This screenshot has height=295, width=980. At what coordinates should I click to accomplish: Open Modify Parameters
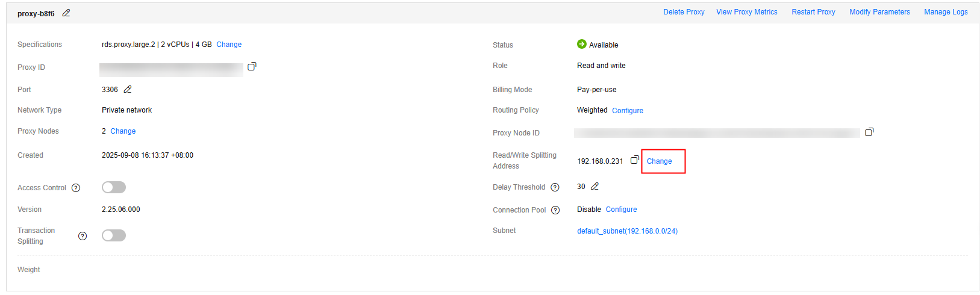click(x=879, y=12)
